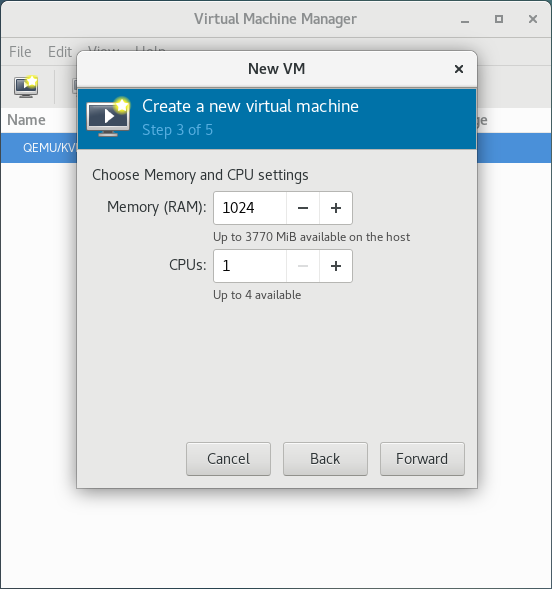The height and width of the screenshot is (589, 552).
Task: Click the 'Up to 3770 MiB available on the host' text
Action: click(311, 237)
